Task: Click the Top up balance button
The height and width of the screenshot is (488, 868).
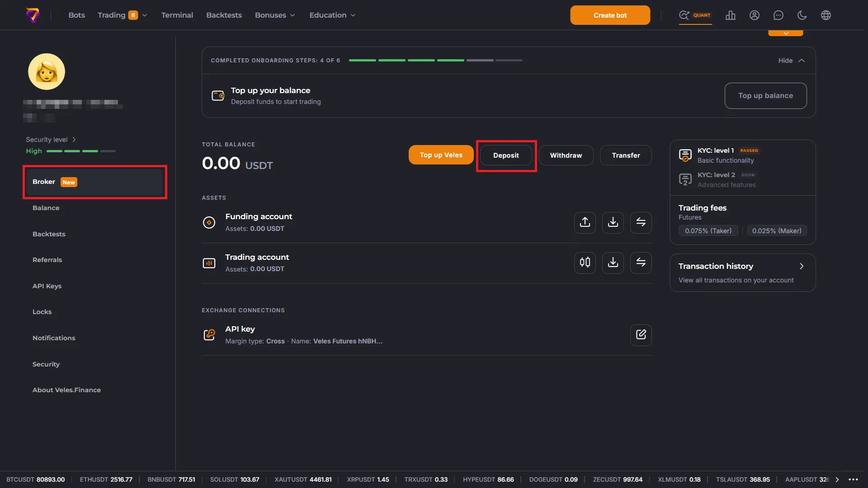Action: pyautogui.click(x=765, y=96)
